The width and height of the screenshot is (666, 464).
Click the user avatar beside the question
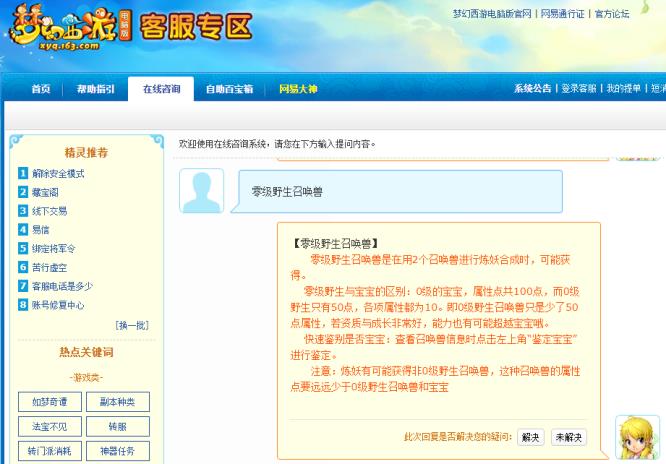point(201,190)
